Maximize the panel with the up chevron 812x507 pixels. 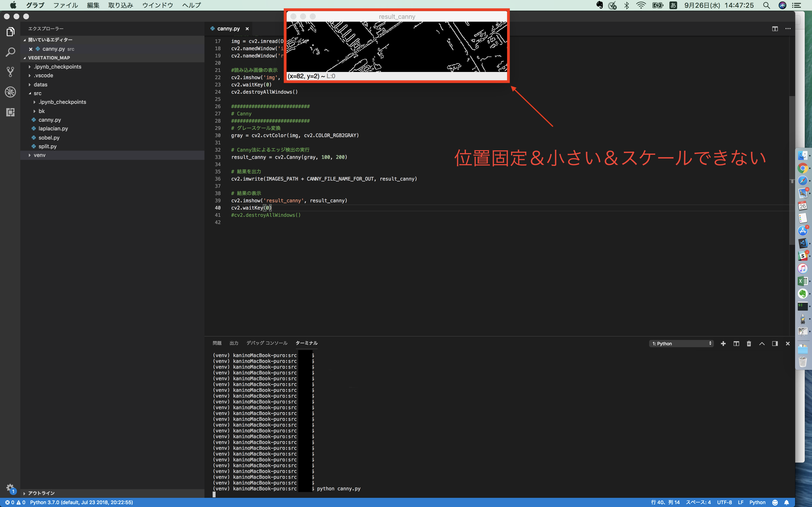[762, 343]
